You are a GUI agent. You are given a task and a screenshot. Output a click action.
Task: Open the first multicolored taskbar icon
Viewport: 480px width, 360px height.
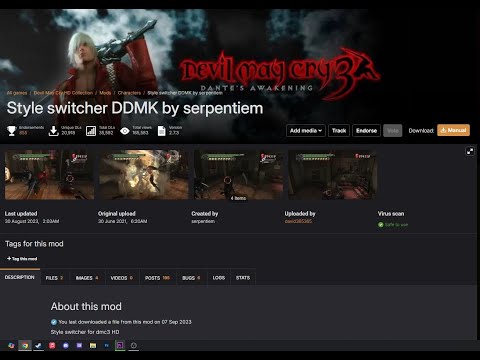11,345
